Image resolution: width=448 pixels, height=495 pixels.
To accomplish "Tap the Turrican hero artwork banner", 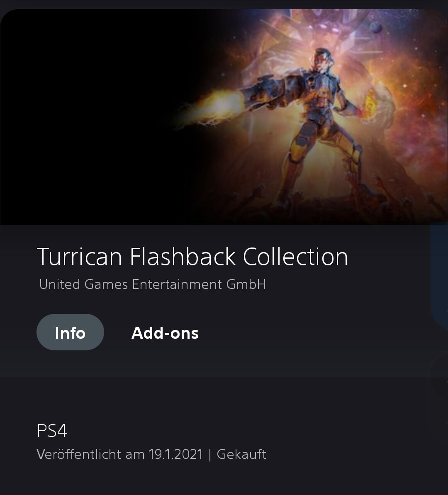I will [224, 116].
